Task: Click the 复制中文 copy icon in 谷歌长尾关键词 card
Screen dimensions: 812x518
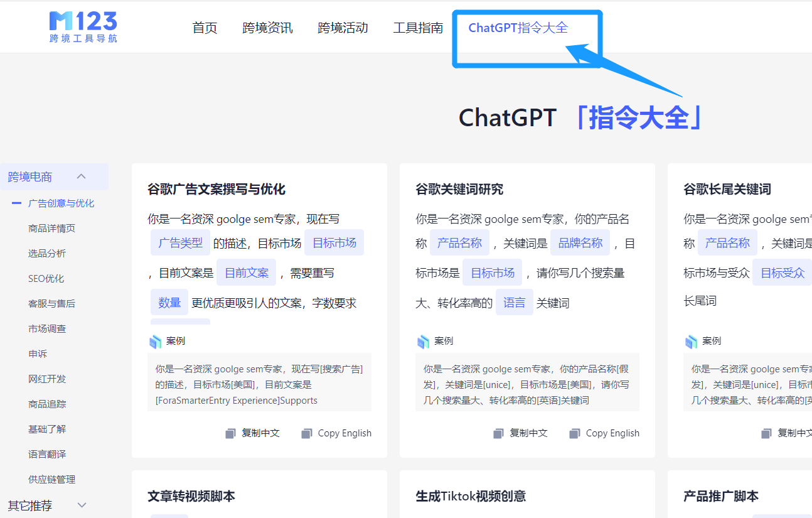Action: tap(766, 433)
